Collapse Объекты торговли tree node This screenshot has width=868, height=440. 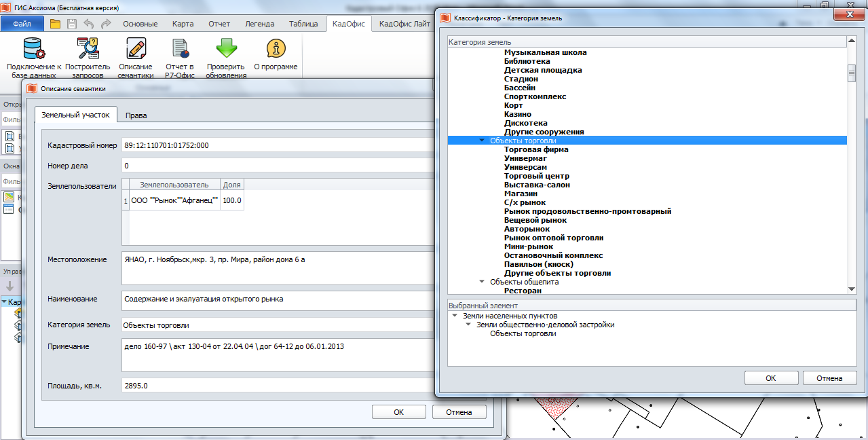[482, 141]
